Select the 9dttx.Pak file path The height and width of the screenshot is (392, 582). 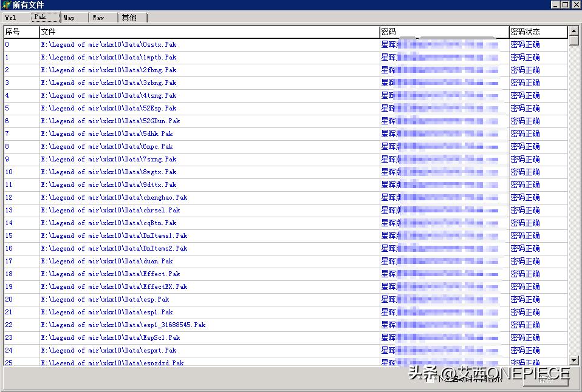click(x=108, y=184)
